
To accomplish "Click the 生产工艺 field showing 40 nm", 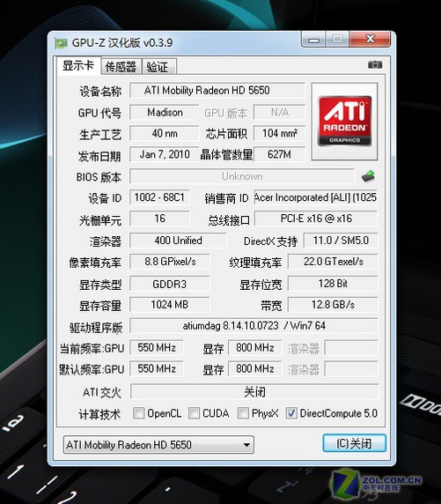I will point(165,133).
